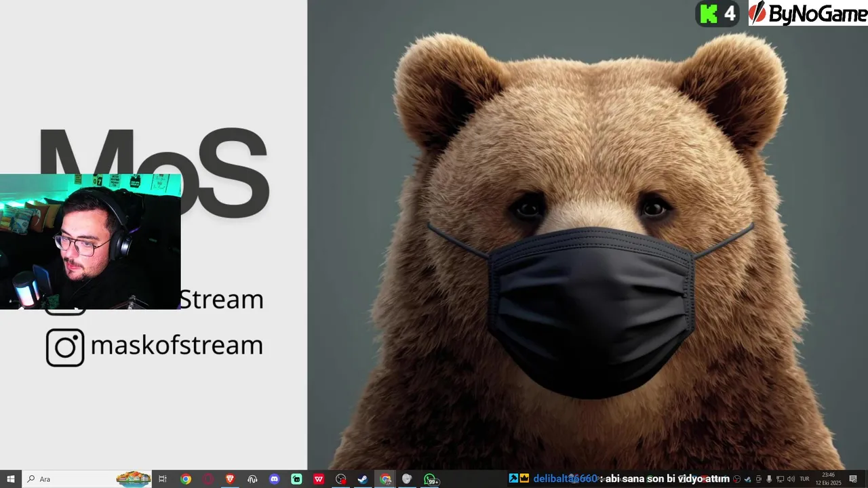868x488 pixels.
Task: Switch TUR keyboard language indicator
Action: point(804,479)
